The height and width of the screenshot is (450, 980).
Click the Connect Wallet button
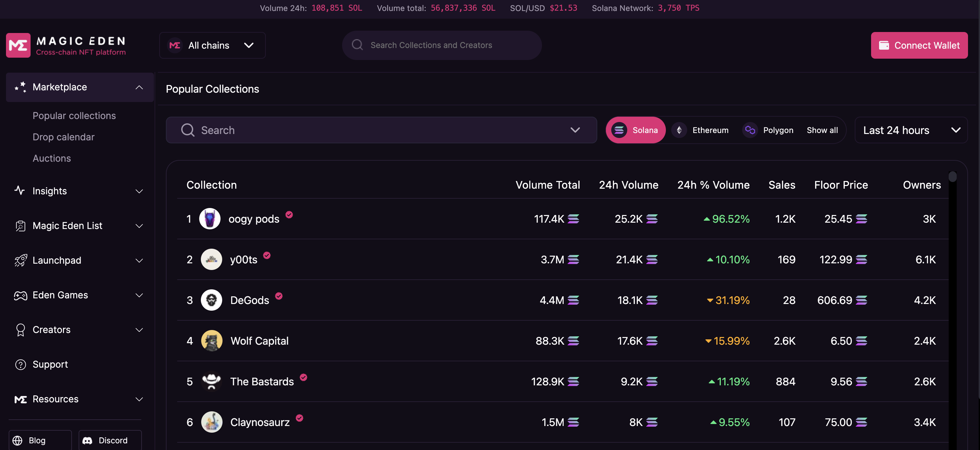point(919,45)
